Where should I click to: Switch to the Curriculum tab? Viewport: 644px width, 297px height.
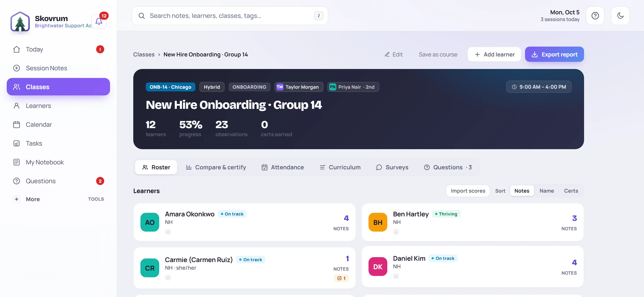340,167
